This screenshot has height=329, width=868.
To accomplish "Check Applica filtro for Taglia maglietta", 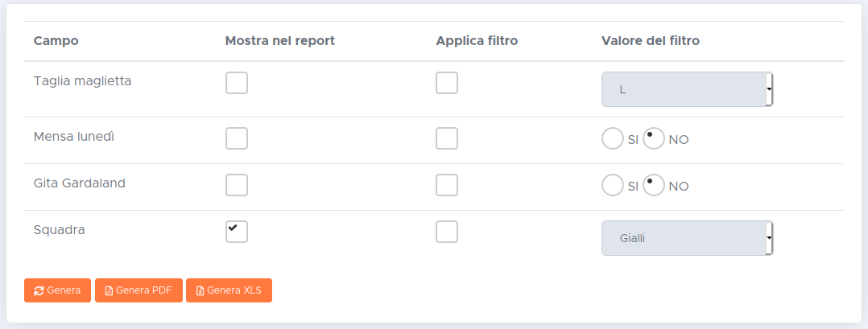I will (447, 83).
